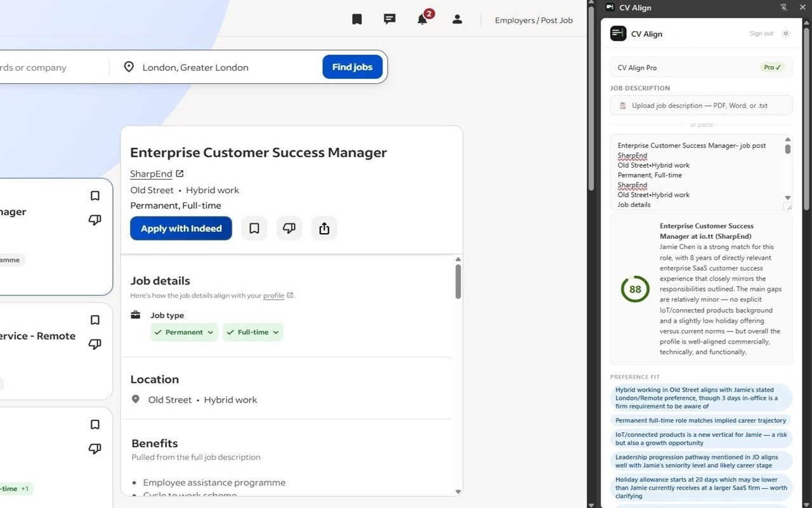Select the CV Align Pro plan row
The height and width of the screenshot is (508, 812).
pos(701,67)
